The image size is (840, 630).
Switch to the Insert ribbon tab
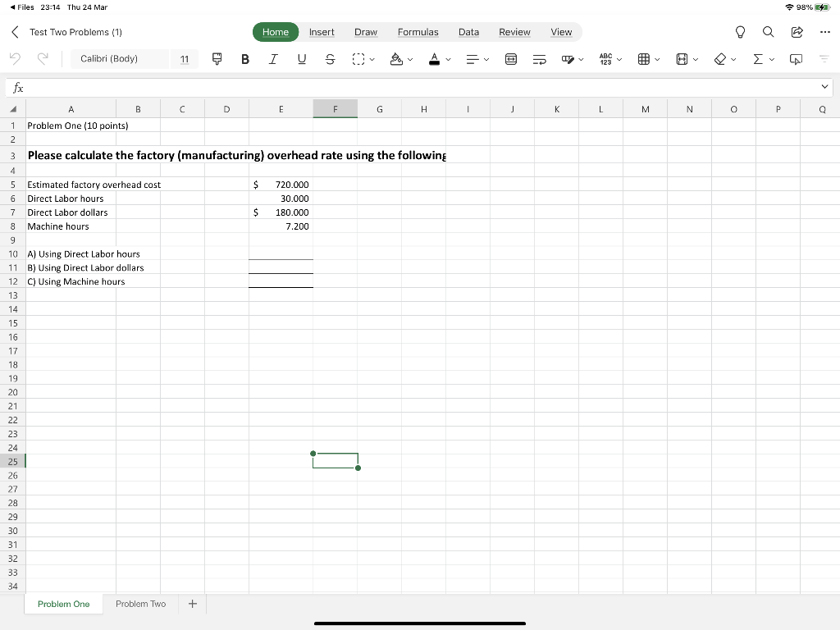(322, 32)
